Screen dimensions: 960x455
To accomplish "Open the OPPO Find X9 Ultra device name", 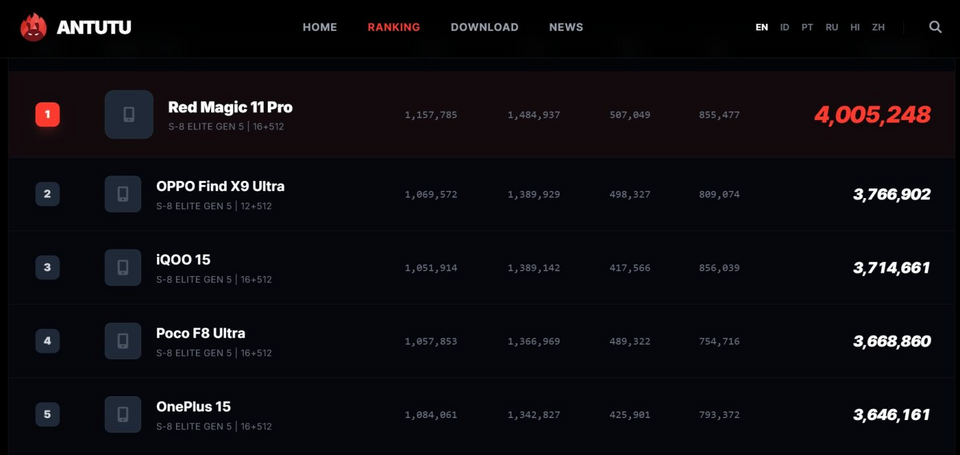I will (x=220, y=186).
